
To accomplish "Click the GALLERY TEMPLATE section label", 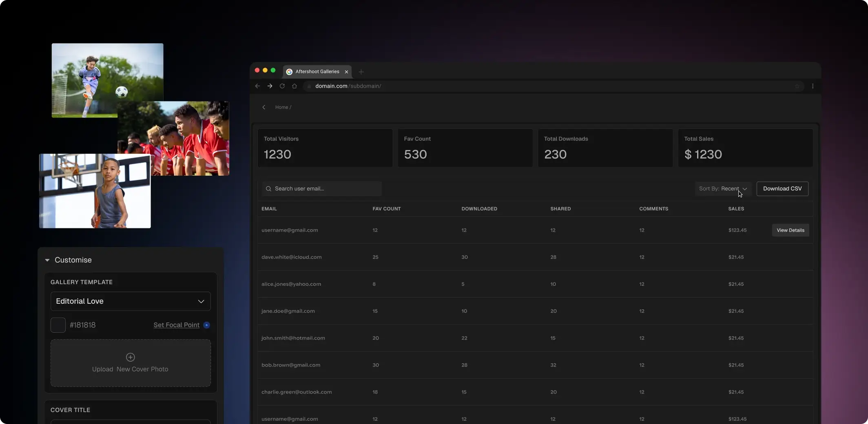I will click(82, 282).
